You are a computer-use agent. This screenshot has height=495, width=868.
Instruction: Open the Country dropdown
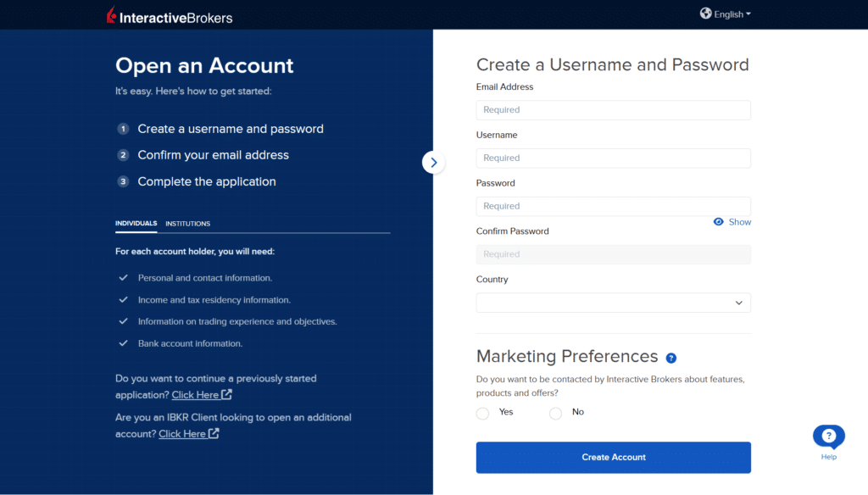click(614, 303)
